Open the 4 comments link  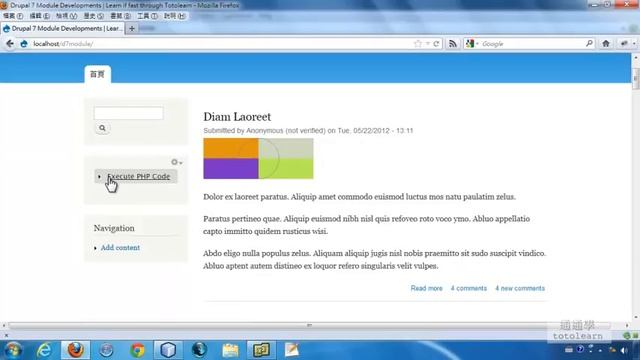(x=469, y=288)
